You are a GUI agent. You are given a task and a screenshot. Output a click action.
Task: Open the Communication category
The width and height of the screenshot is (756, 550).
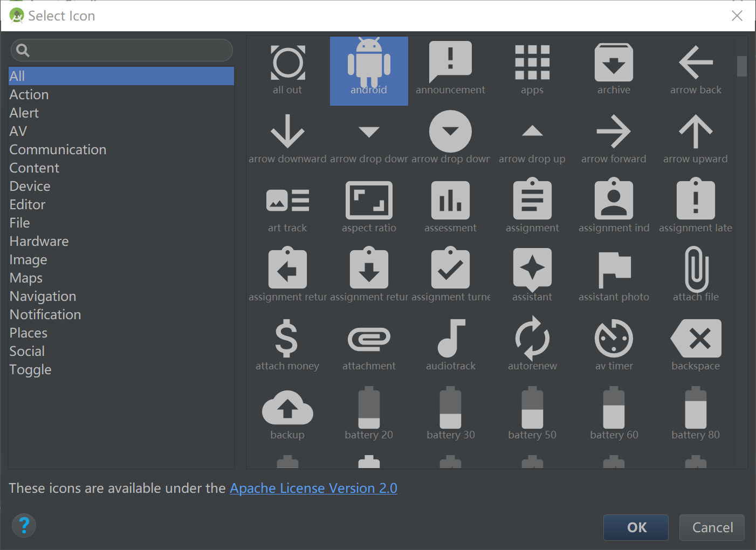click(121, 149)
